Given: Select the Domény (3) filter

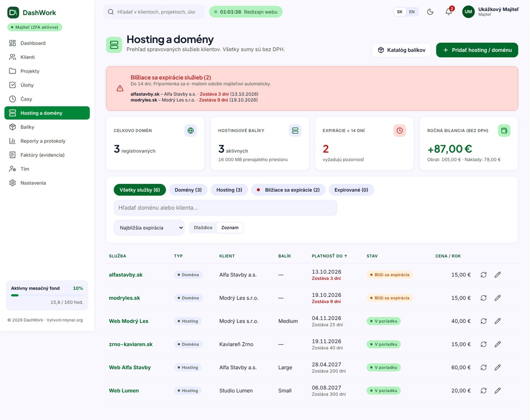Looking at the screenshot, I should (188, 190).
